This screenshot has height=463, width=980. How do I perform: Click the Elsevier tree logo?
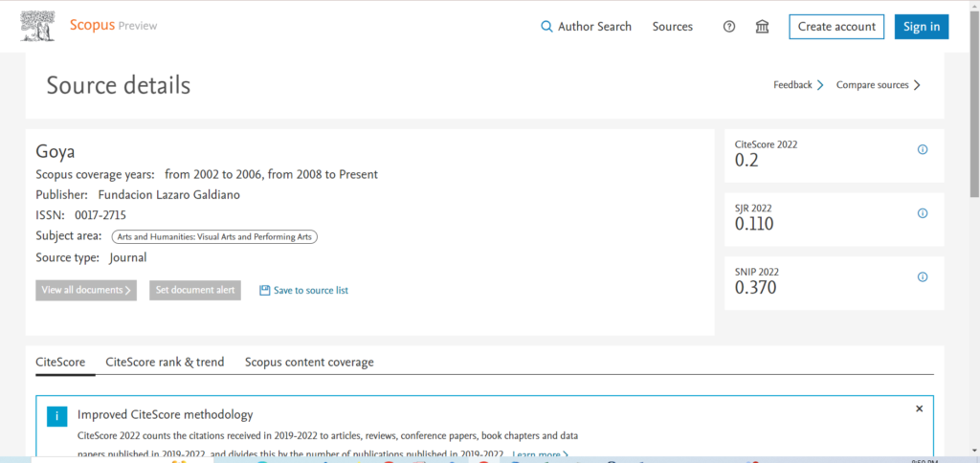(39, 26)
